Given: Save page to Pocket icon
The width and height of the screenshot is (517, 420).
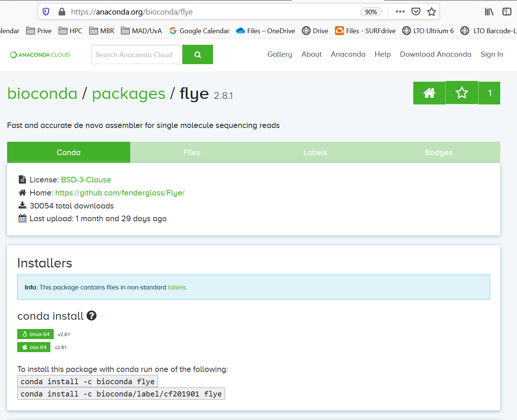Looking at the screenshot, I should 416,12.
